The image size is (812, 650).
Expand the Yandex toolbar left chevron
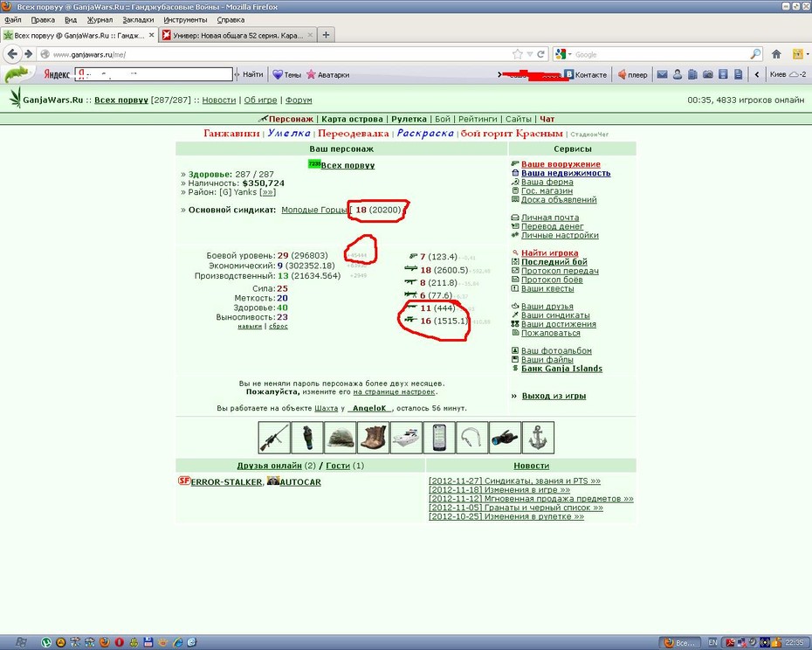tap(757, 74)
